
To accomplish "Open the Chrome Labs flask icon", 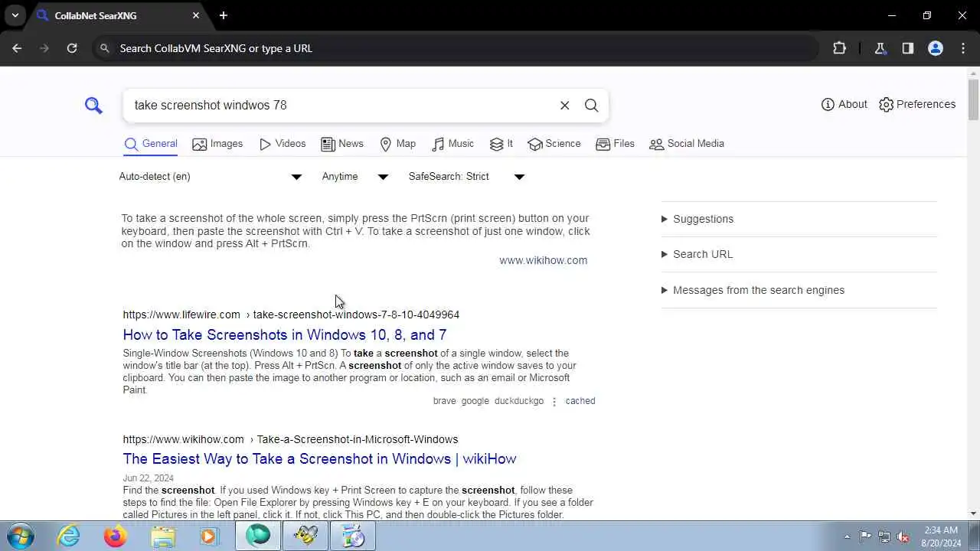I will coord(880,48).
